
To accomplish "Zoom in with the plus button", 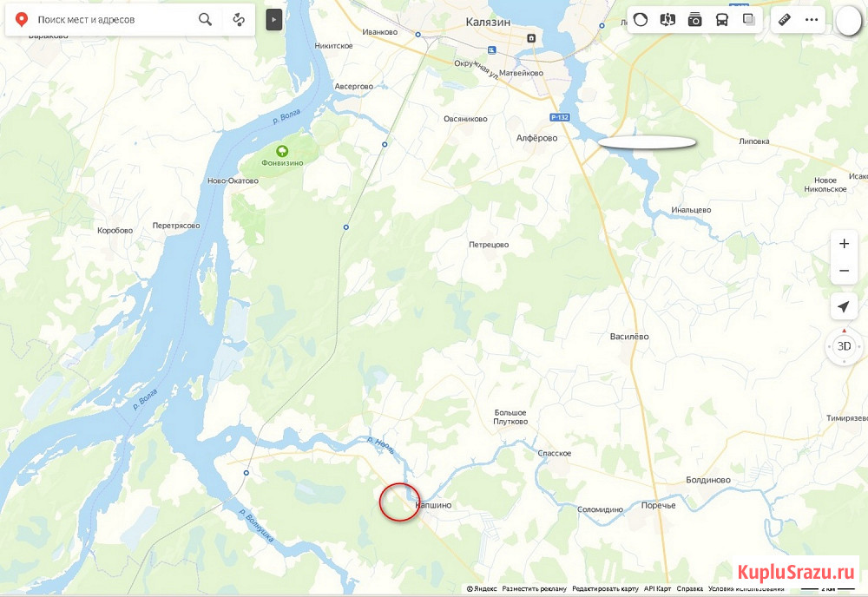I will (x=844, y=244).
